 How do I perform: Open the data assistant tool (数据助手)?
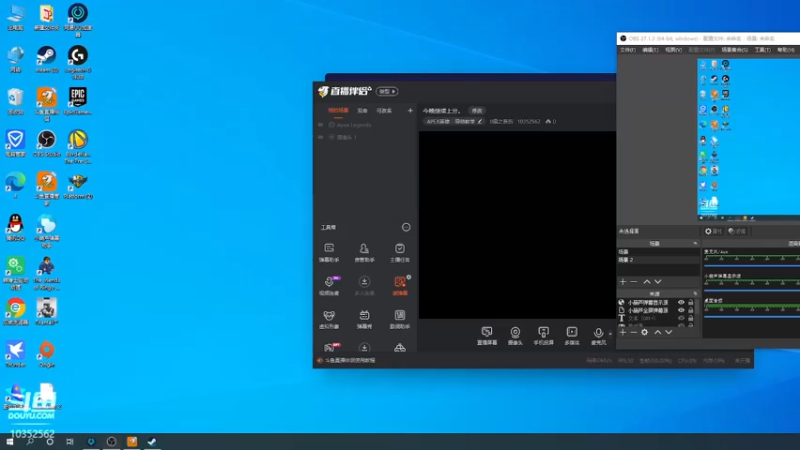(399, 319)
